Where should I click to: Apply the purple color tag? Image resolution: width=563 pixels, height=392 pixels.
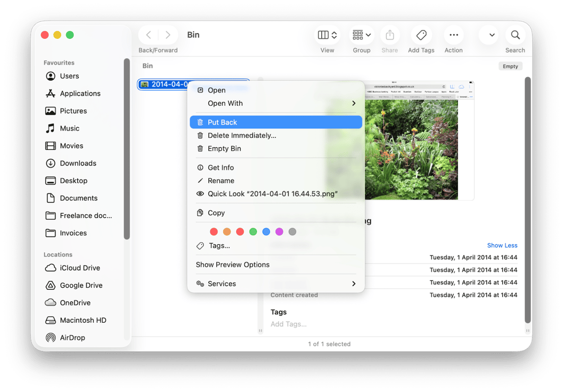point(279,232)
